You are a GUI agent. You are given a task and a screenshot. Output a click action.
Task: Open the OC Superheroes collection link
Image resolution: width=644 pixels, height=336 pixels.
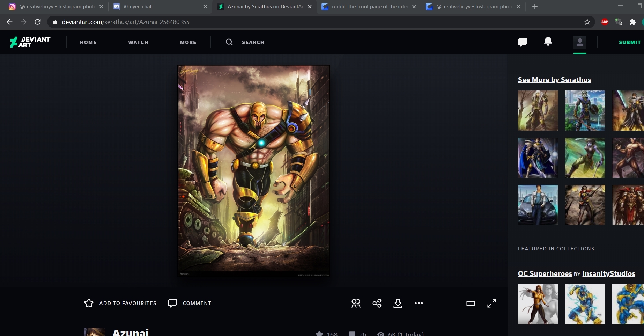pos(545,273)
